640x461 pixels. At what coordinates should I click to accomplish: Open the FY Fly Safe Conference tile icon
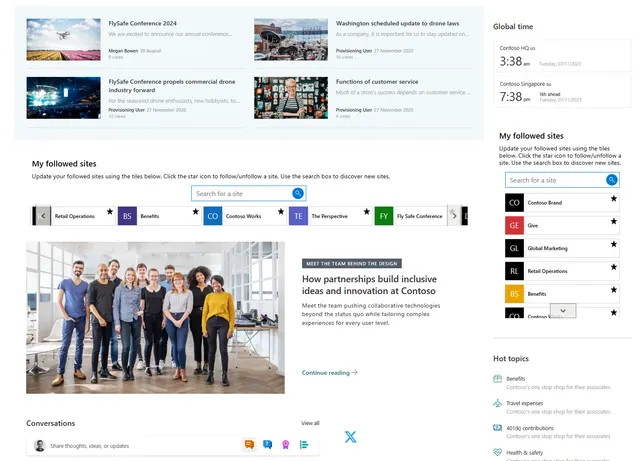pos(384,216)
